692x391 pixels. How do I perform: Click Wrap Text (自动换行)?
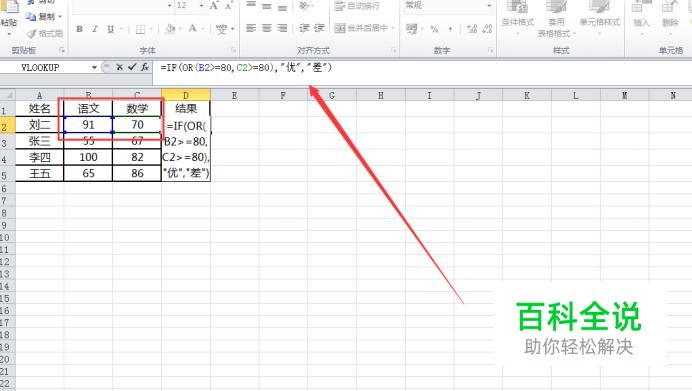[357, 6]
